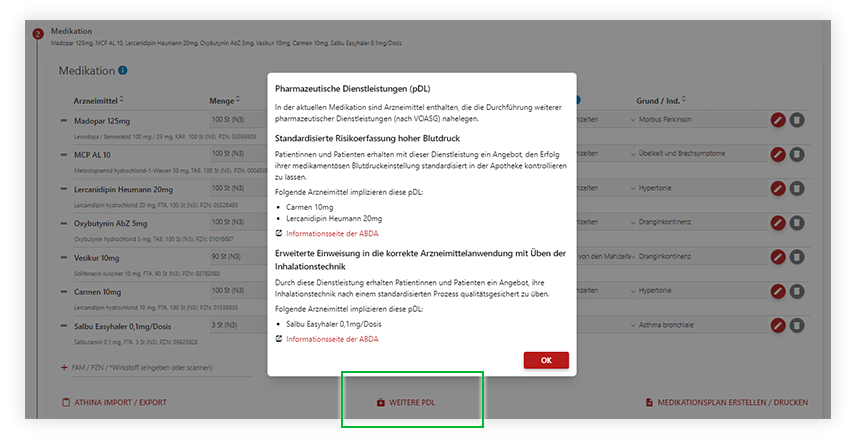Open the Morbus Parkinson reason dropdown
Screen dimensions: 854x442
click(x=633, y=121)
